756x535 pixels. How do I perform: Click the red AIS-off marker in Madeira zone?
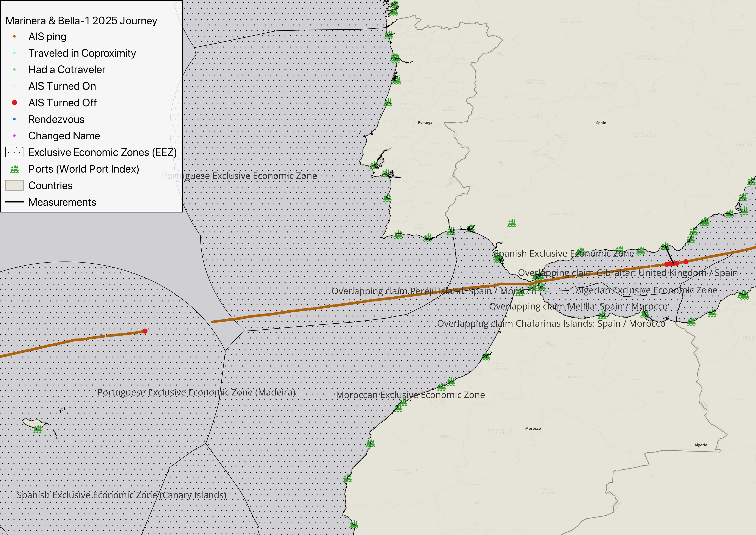point(145,331)
